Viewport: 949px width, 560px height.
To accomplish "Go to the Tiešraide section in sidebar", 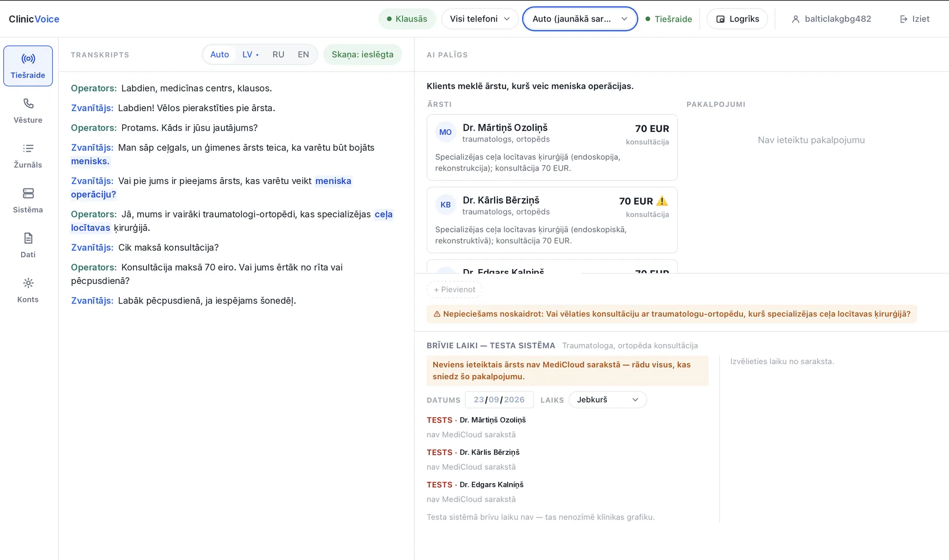I will tap(28, 66).
